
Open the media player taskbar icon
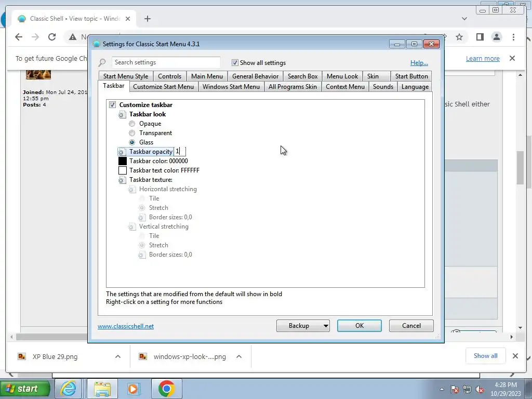[132, 389]
